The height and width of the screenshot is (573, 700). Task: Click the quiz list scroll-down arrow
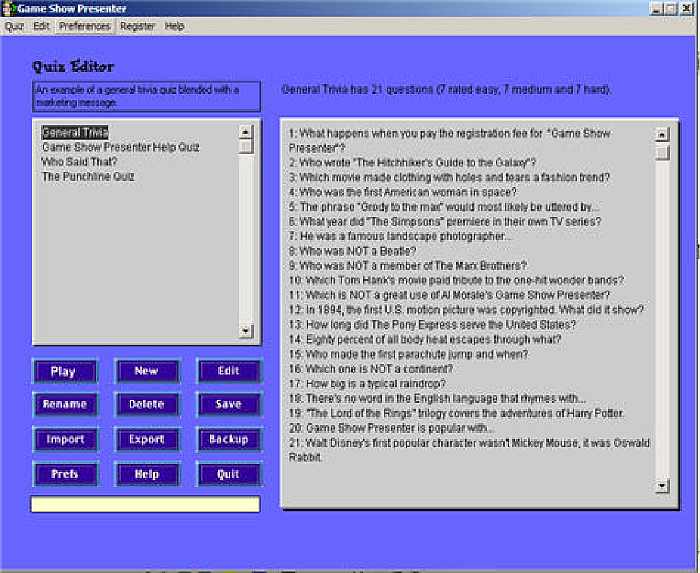click(245, 331)
